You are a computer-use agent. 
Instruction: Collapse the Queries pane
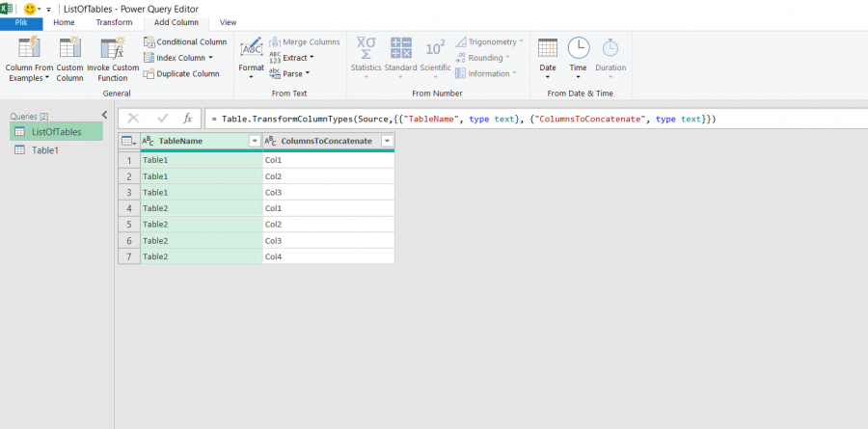104,115
